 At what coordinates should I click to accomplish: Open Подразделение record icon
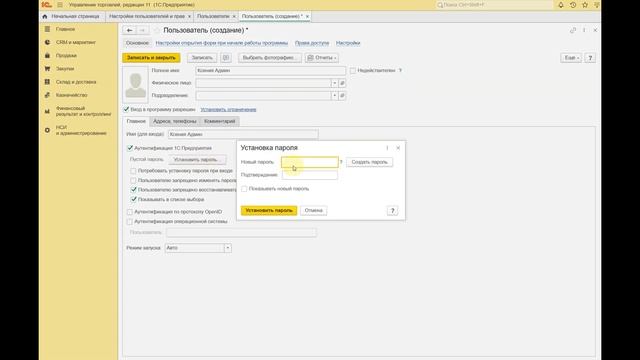[x=342, y=96]
